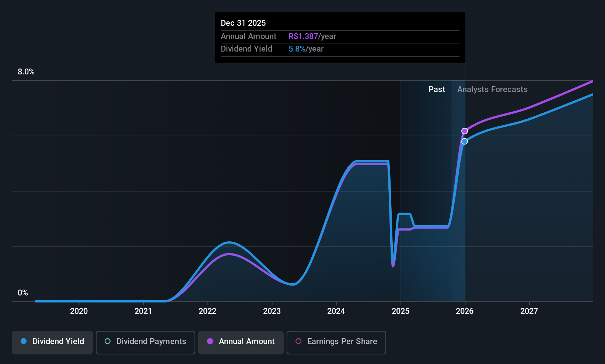Click the Annual Amount tooltip row label
The height and width of the screenshot is (364, 605).
point(248,36)
